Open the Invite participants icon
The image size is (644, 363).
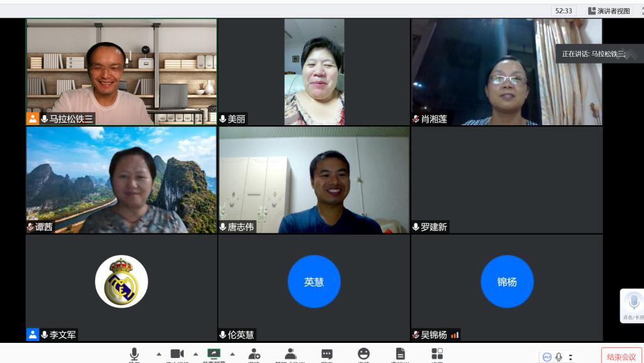[254, 354]
